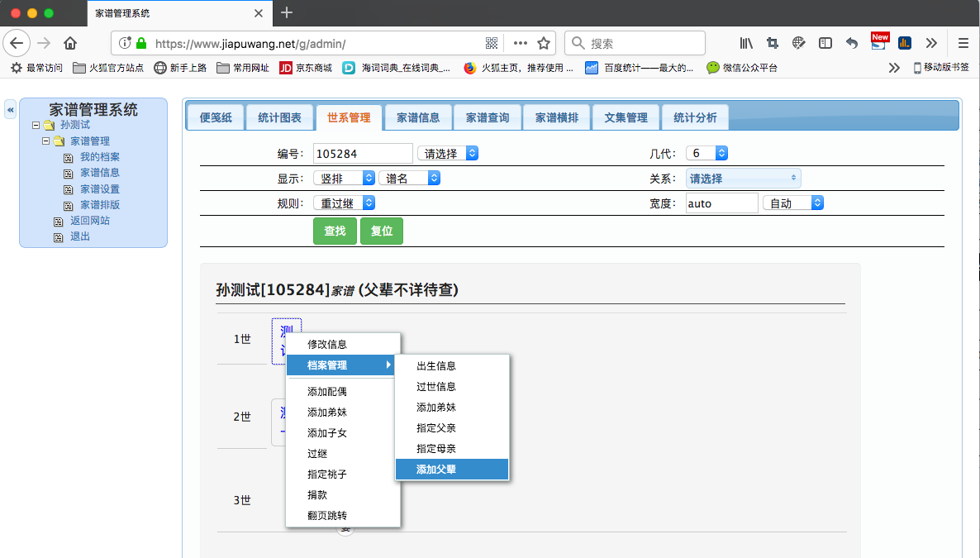The image size is (980, 558).
Task: Open 家谱信息 in sidebar tree
Action: pyautogui.click(x=100, y=173)
